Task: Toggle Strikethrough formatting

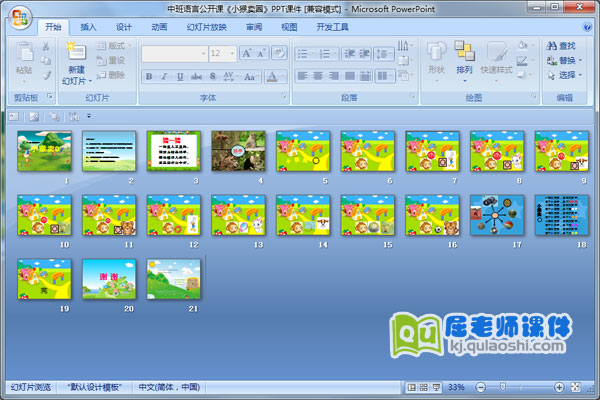Action: click(x=196, y=77)
